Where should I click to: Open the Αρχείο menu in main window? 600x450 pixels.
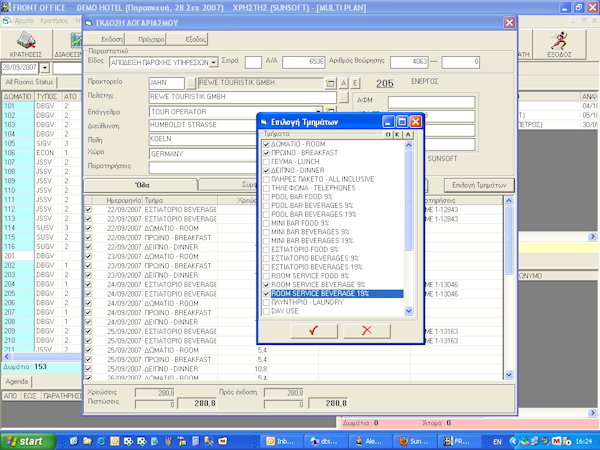pyautogui.click(x=24, y=21)
